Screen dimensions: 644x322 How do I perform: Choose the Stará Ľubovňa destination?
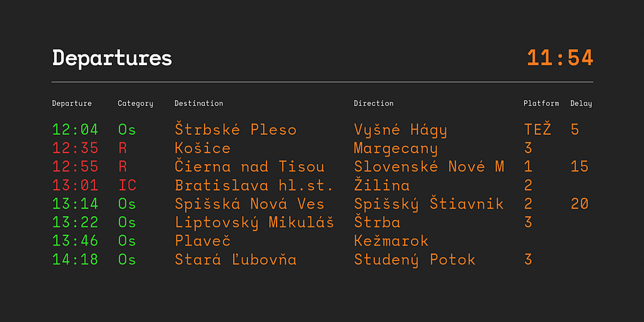coord(235,259)
